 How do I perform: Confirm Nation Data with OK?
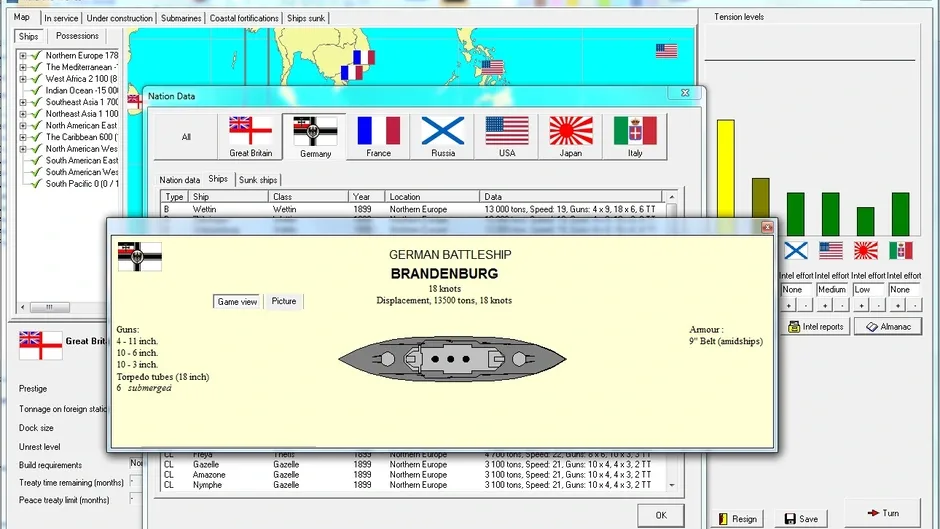click(x=661, y=515)
